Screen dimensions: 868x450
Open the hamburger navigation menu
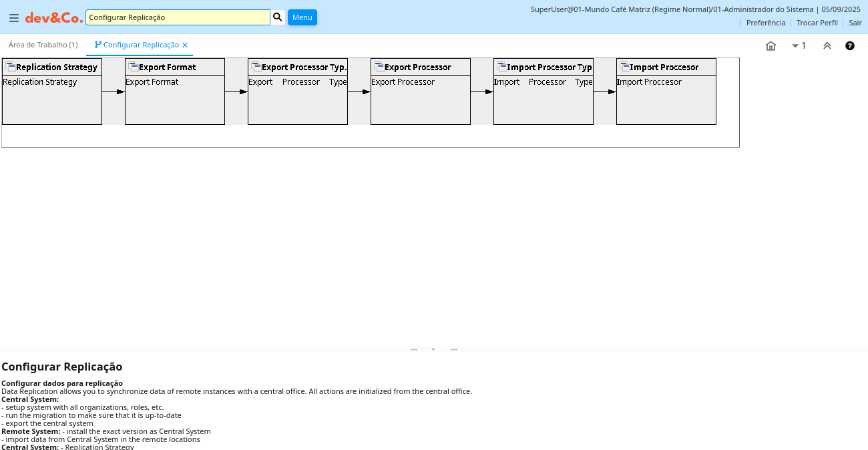pyautogui.click(x=14, y=18)
